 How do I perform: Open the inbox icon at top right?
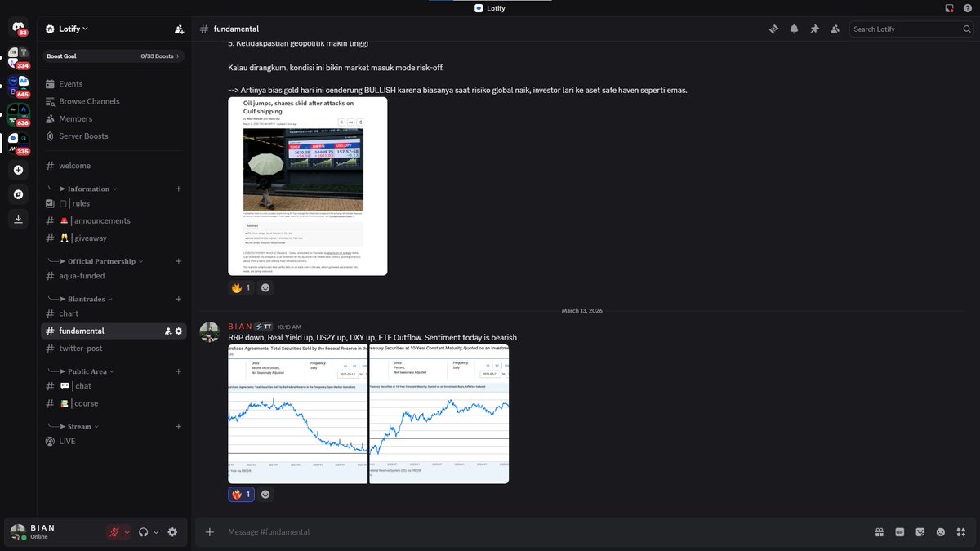pyautogui.click(x=949, y=8)
